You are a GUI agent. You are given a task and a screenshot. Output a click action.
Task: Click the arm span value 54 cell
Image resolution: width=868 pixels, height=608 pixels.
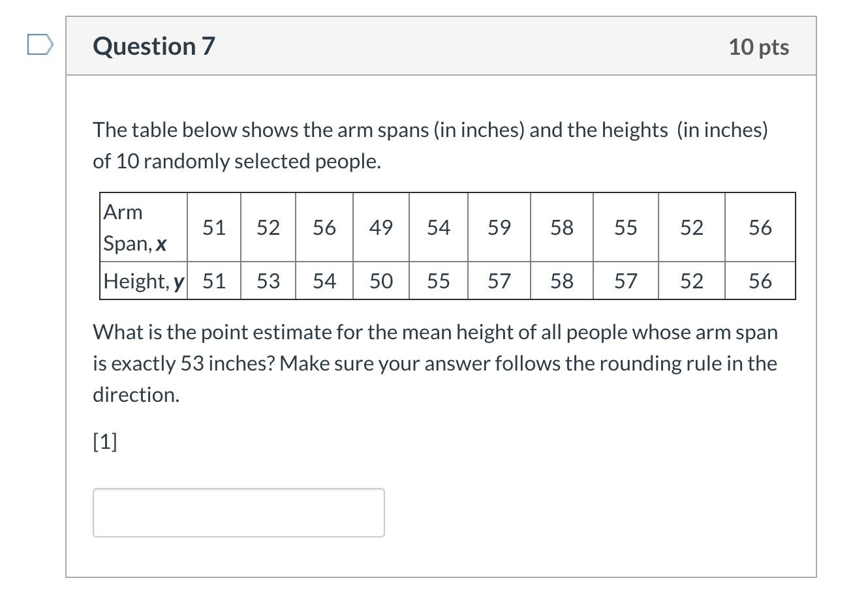pos(438,228)
